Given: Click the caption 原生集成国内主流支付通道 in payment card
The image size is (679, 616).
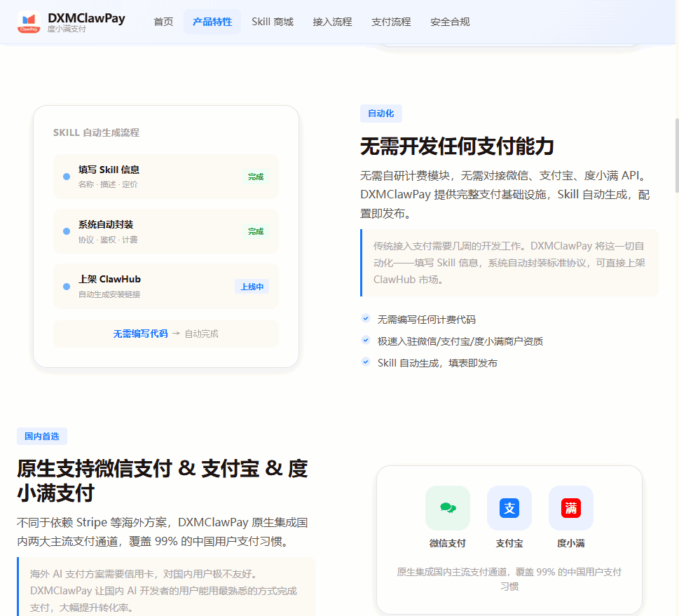Looking at the screenshot, I should (x=509, y=579).
